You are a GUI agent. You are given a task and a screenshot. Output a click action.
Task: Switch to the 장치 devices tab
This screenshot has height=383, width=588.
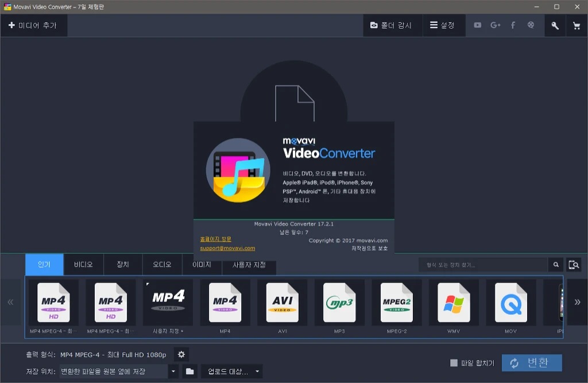123,265
